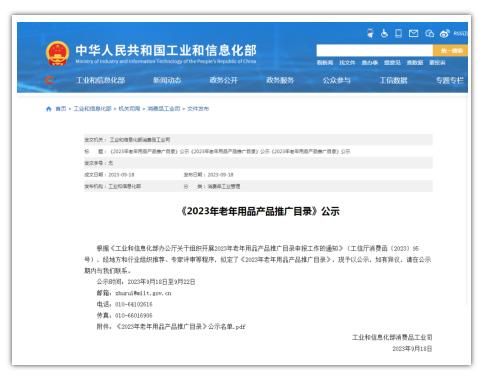
Task: Click the accessibility wheelchair icon
Action: pos(384,33)
